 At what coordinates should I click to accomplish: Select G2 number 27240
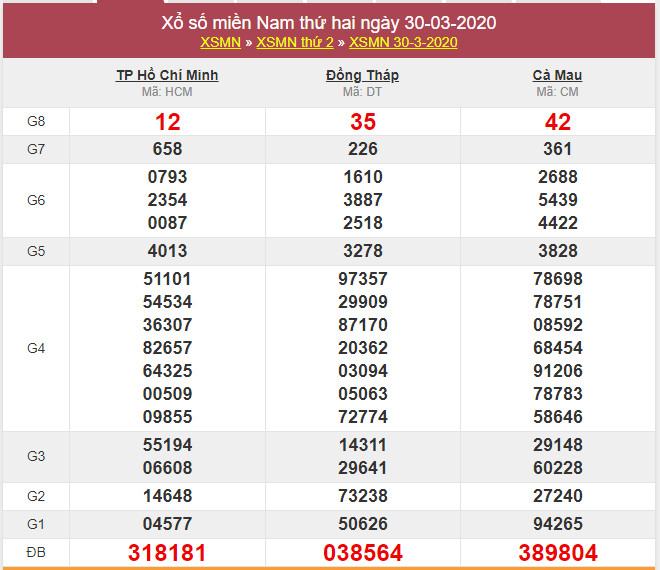[x=558, y=496]
